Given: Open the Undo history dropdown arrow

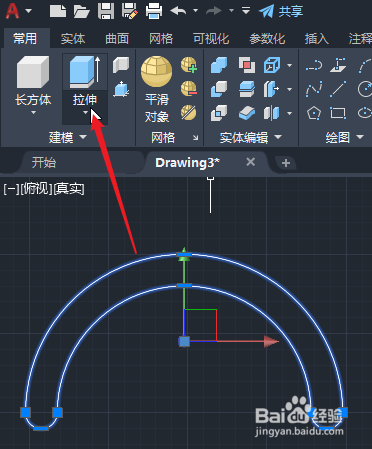Looking at the screenshot, I should point(196,11).
